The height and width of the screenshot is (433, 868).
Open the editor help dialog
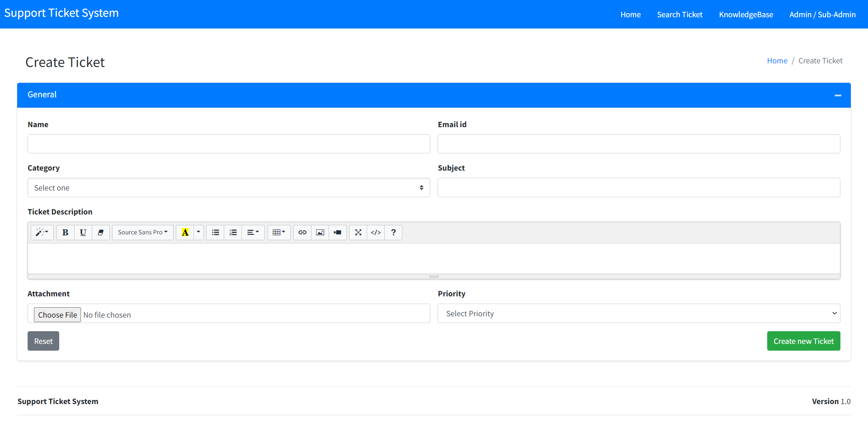coord(393,232)
